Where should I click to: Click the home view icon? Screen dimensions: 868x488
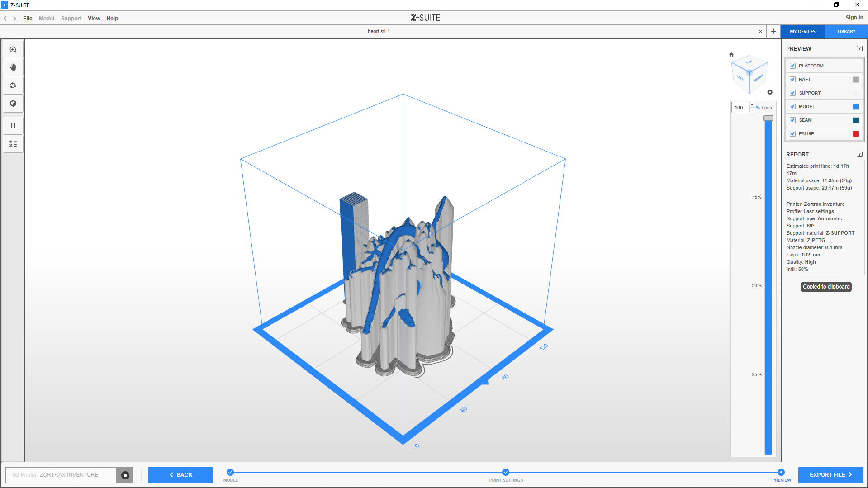pyautogui.click(x=731, y=55)
